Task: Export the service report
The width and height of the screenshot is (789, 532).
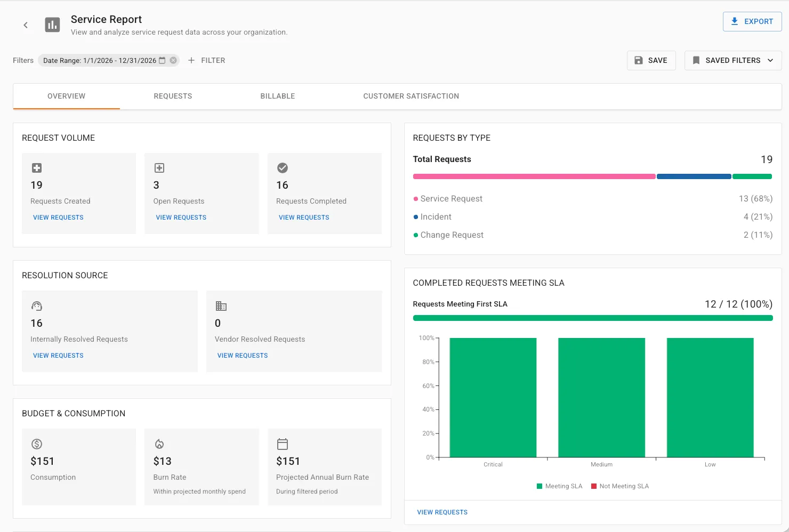Action: pos(752,21)
